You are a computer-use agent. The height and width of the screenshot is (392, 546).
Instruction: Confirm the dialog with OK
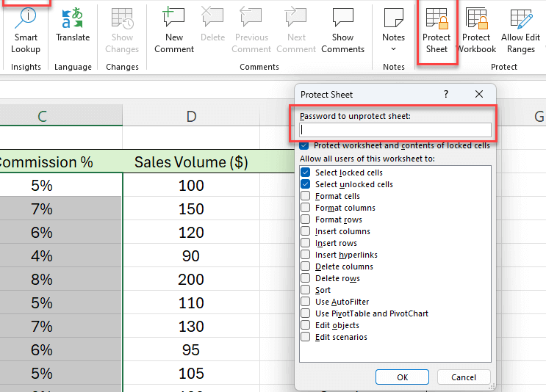pyautogui.click(x=402, y=377)
